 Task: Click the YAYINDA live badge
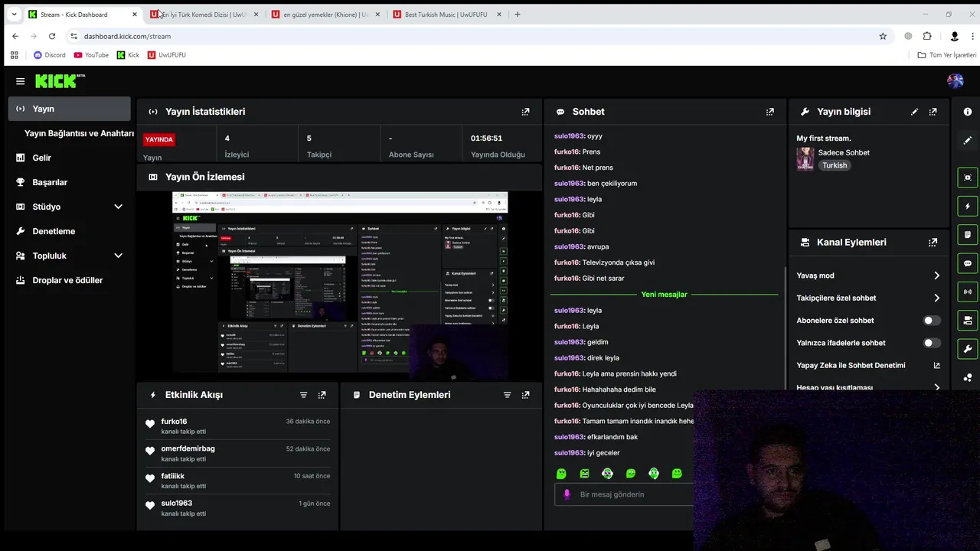[x=159, y=139]
